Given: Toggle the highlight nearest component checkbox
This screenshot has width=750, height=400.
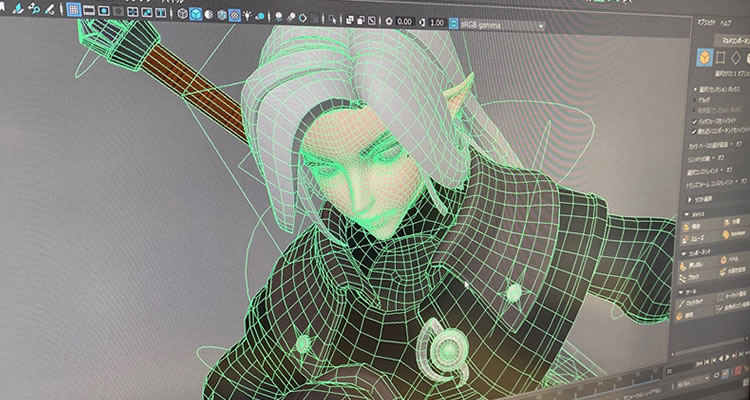Looking at the screenshot, I should click(696, 131).
